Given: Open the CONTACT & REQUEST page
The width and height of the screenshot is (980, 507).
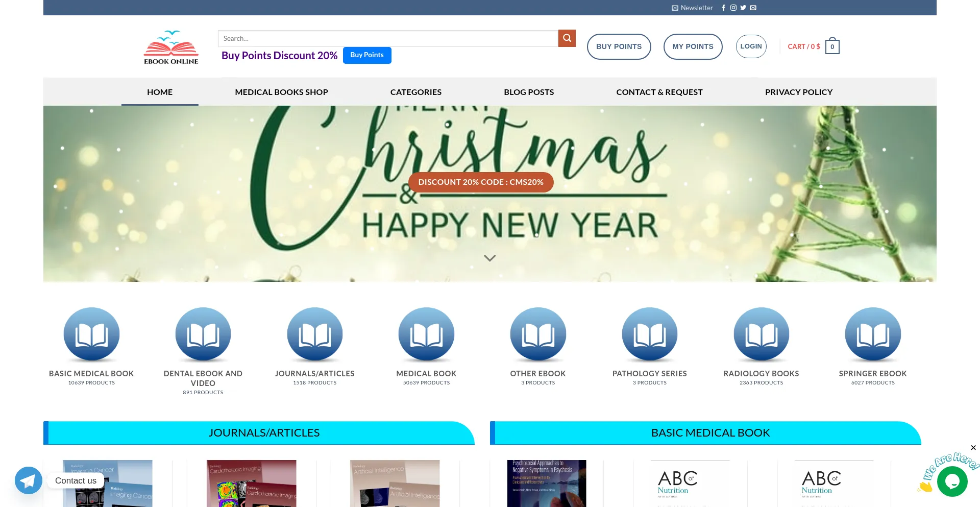Looking at the screenshot, I should point(659,92).
